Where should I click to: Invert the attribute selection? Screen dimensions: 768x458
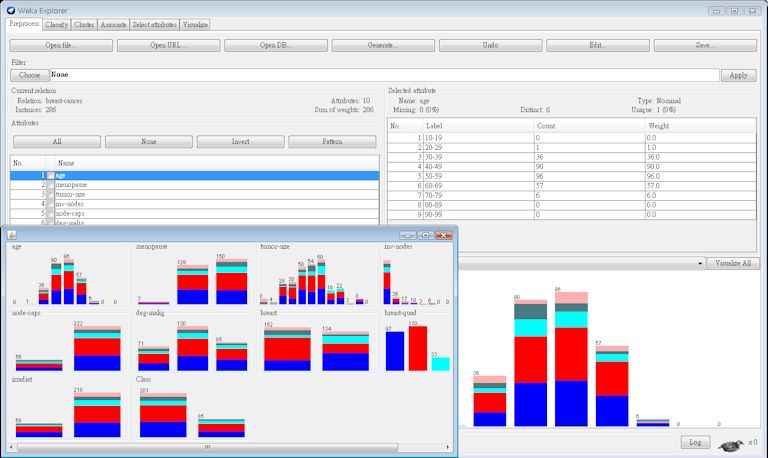point(240,142)
